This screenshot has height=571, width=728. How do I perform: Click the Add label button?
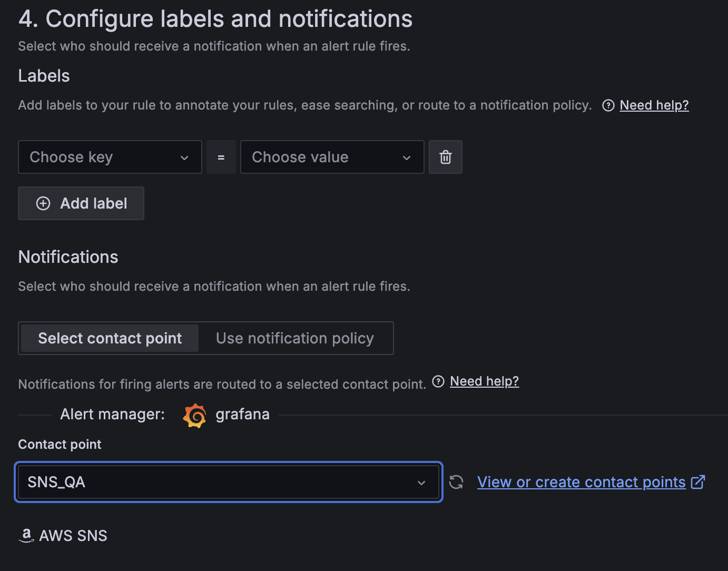81,203
